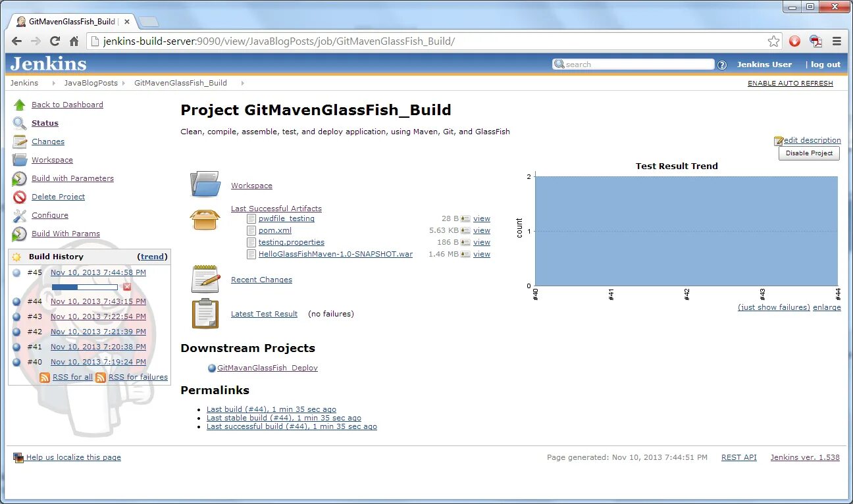Click the log out link
This screenshot has width=853, height=504.
coord(825,64)
